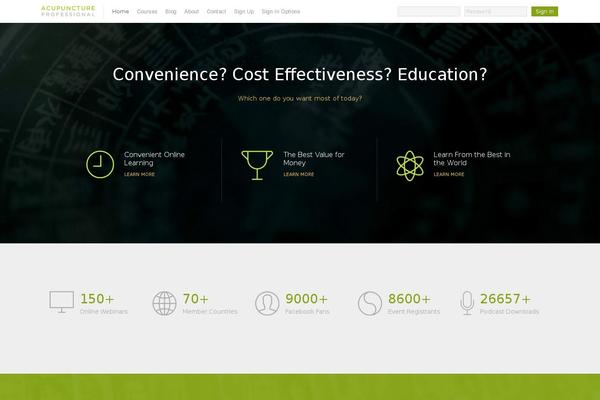Viewport: 600px width, 400px height.
Task: Click the text 'Which one do you want most of today?'
Action: [x=300, y=98]
